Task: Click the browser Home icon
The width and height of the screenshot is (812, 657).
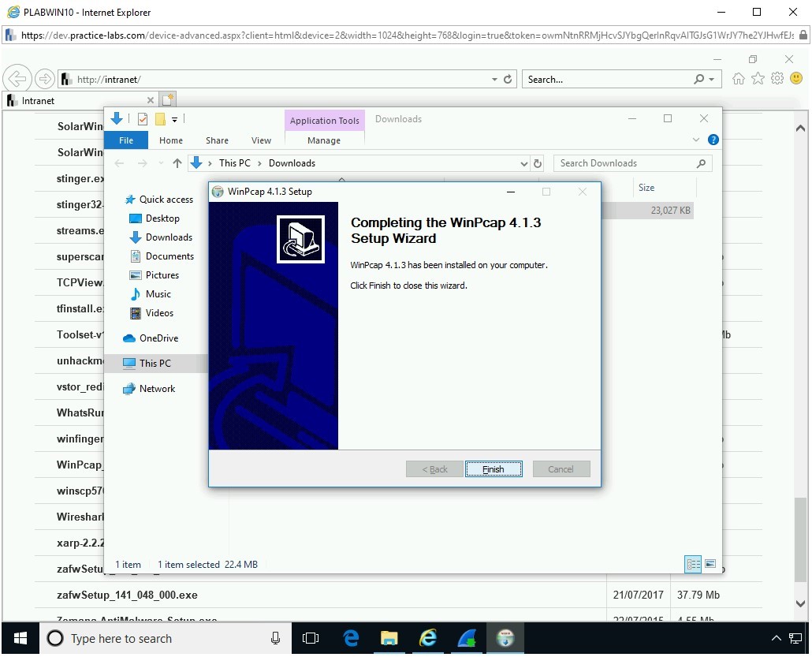Action: 738,79
